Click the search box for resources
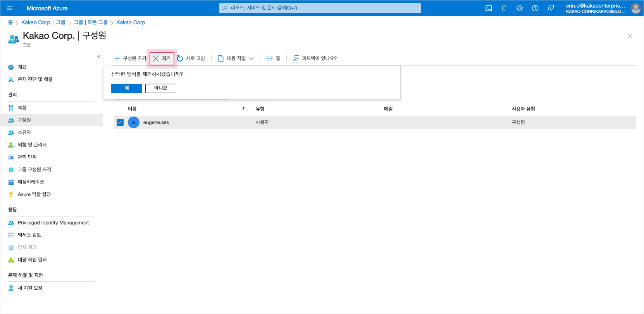This screenshot has width=644, height=314. tap(320, 8)
